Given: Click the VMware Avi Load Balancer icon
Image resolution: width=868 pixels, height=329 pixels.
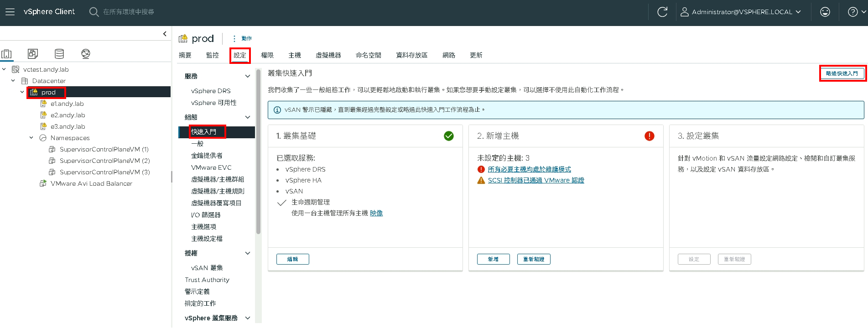Looking at the screenshot, I should click(x=43, y=183).
